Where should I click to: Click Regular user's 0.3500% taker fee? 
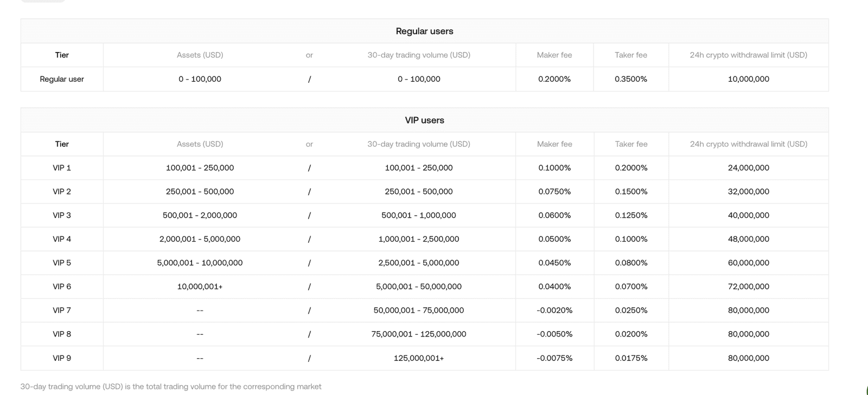point(631,79)
